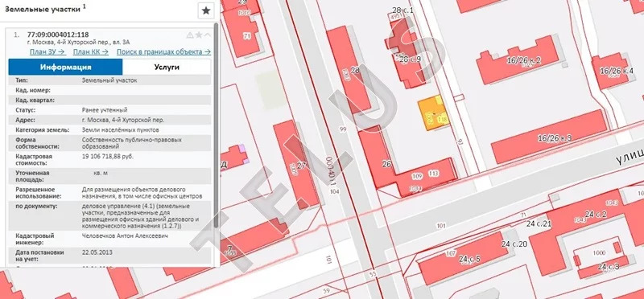Click the warning triangle icon on parcel 77:09:0004012:118

point(190,35)
